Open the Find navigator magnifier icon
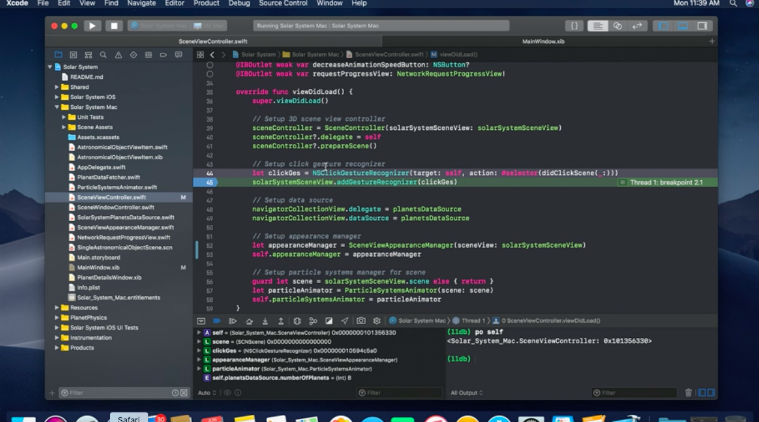The width and height of the screenshot is (759, 422). point(103,55)
